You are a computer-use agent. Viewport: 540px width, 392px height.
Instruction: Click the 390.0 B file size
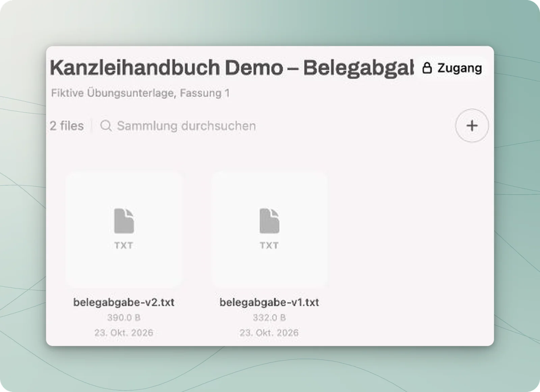click(x=124, y=317)
